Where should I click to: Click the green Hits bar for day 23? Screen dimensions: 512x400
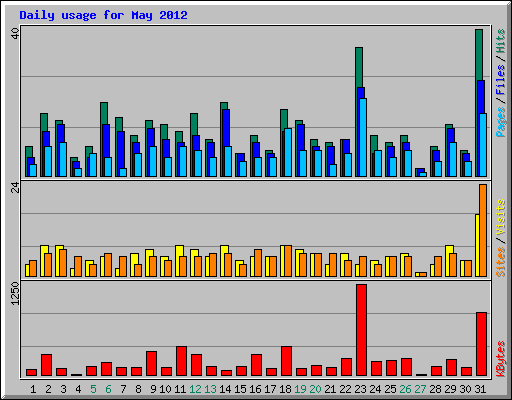(359, 67)
